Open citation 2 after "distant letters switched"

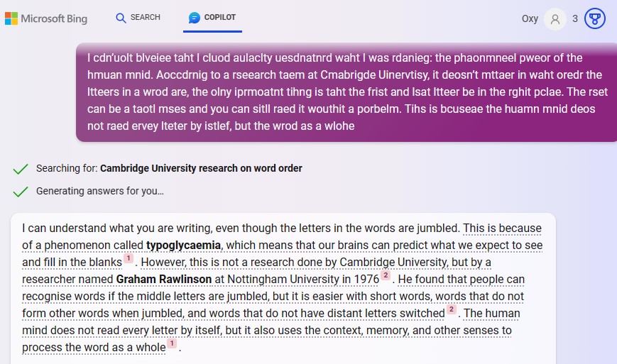(451, 309)
